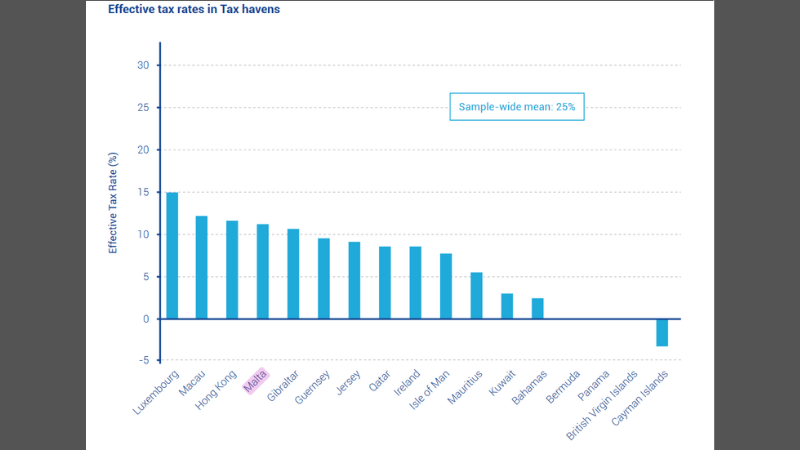
Task: Select the Kuwait bar
Action: [x=507, y=306]
